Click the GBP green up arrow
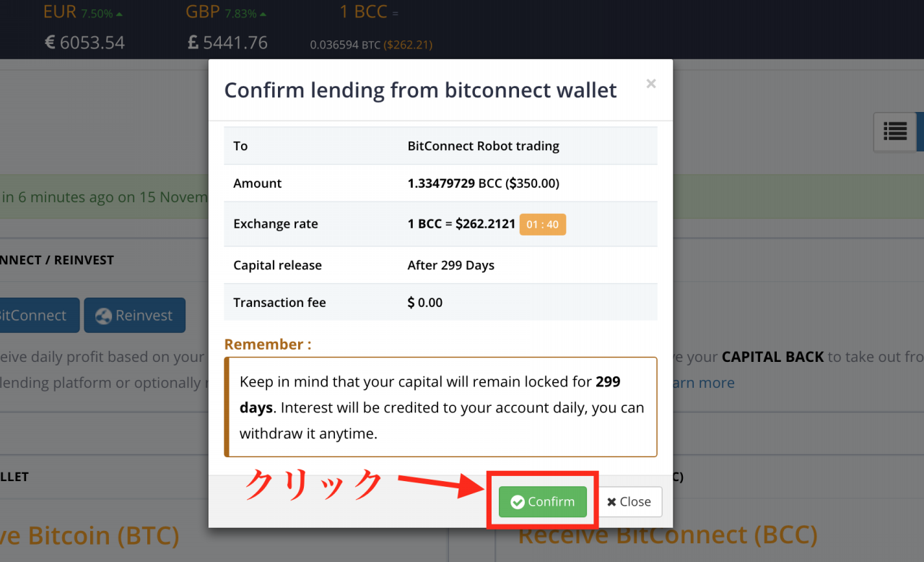This screenshot has height=562, width=924. 261,14
